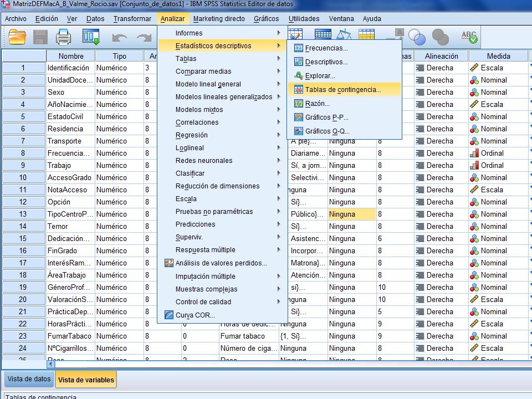Click the Medida column header
532x399 pixels.
click(498, 56)
